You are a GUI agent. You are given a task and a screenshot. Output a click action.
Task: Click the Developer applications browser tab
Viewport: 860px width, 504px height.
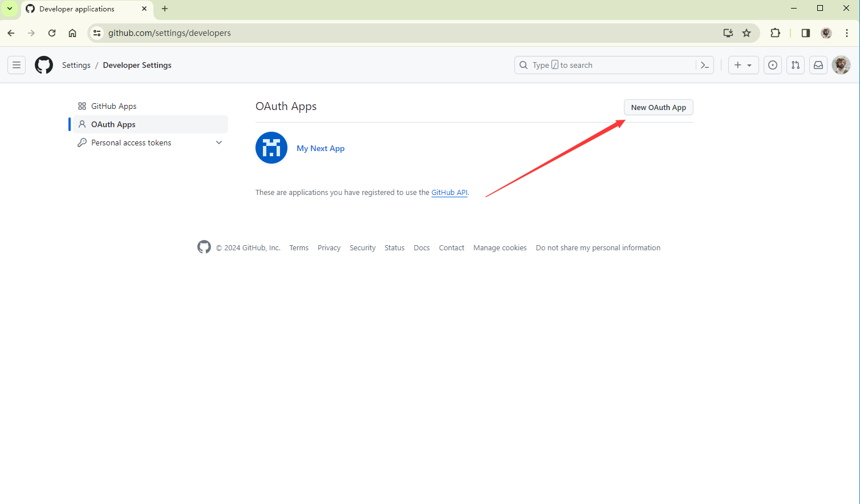click(87, 9)
